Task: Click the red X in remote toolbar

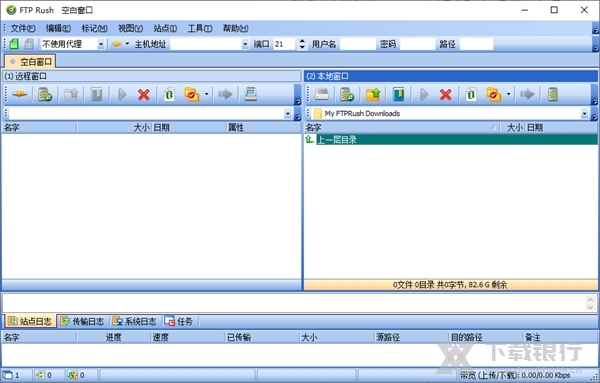Action: pyautogui.click(x=144, y=94)
